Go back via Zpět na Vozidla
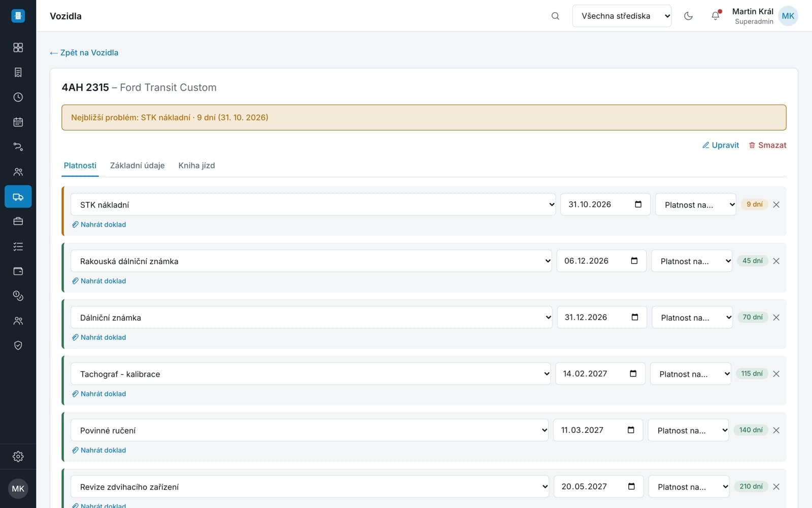The height and width of the screenshot is (508, 812). [x=84, y=53]
